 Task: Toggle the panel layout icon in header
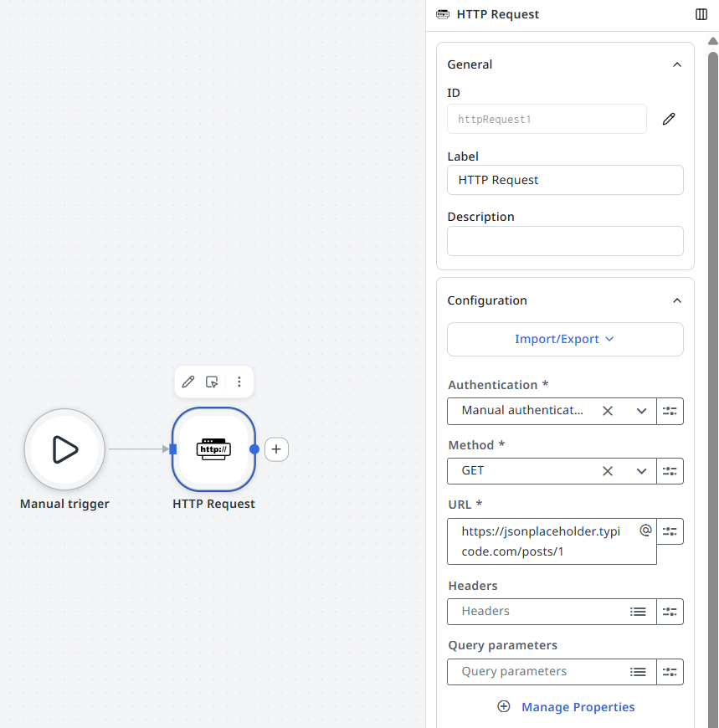701,14
